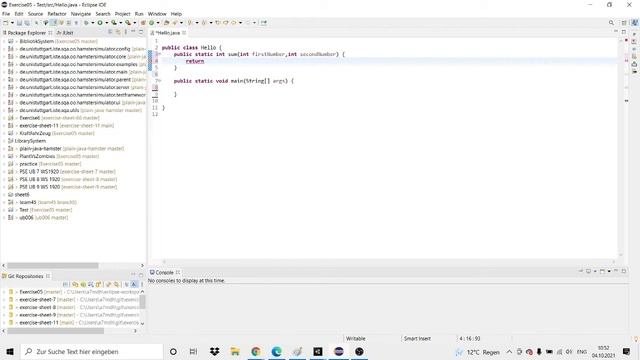Click the Save All toolbar icon
The height and width of the screenshot is (360, 640).
coord(27,23)
